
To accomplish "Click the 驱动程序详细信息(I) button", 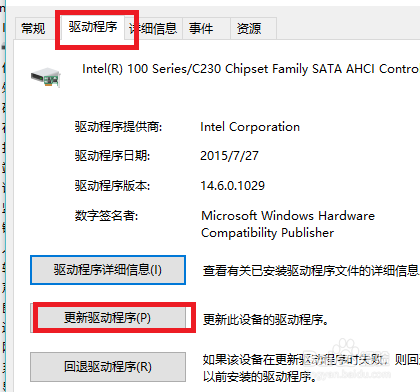I will (x=108, y=270).
